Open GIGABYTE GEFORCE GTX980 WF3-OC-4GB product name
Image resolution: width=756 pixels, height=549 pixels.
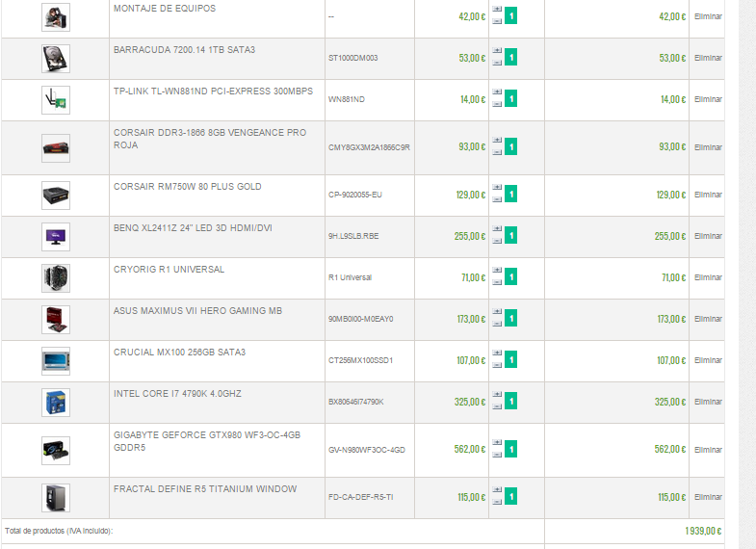click(207, 441)
